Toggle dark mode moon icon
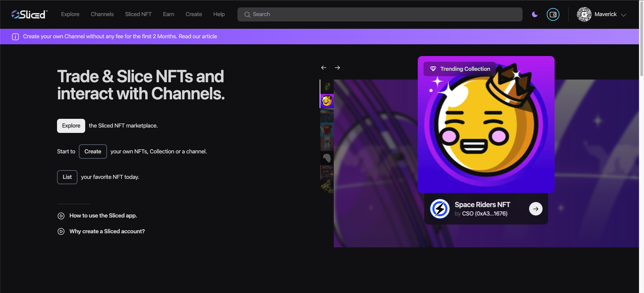The image size is (644, 293). [x=535, y=14]
